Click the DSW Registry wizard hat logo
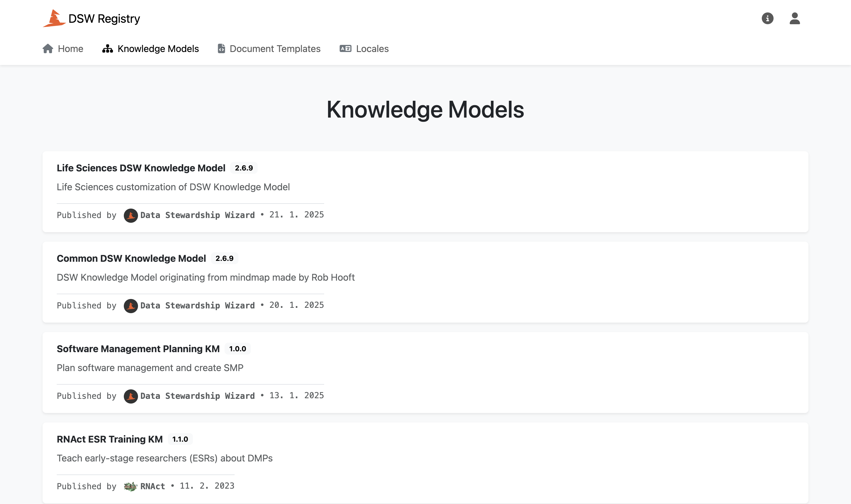Screen dimensions: 851x504 point(54,18)
